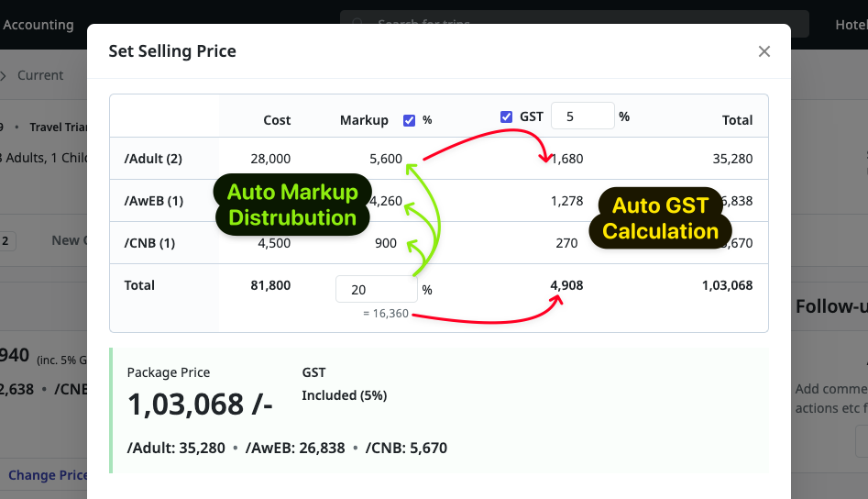Click the Change Price link
The width and height of the screenshot is (868, 499).
48,475
